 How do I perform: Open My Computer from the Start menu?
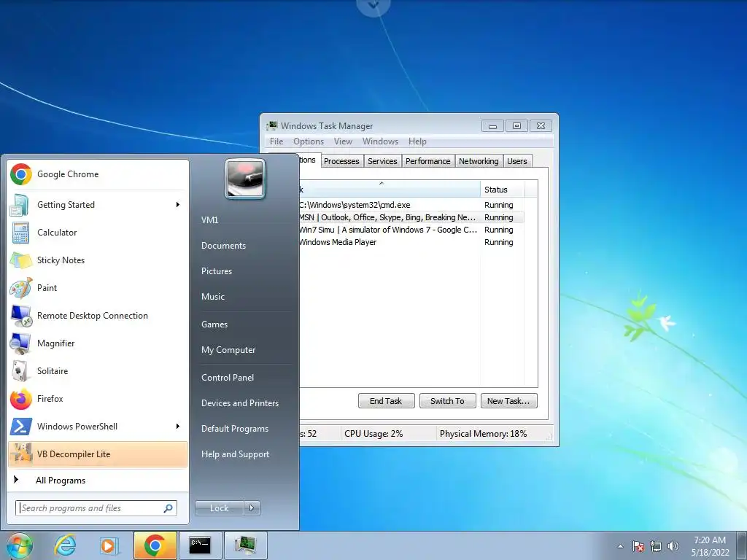pyautogui.click(x=228, y=350)
